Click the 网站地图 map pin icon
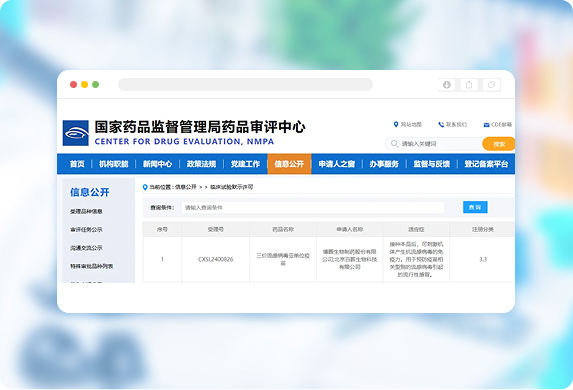The width and height of the screenshot is (573, 390). tap(395, 124)
